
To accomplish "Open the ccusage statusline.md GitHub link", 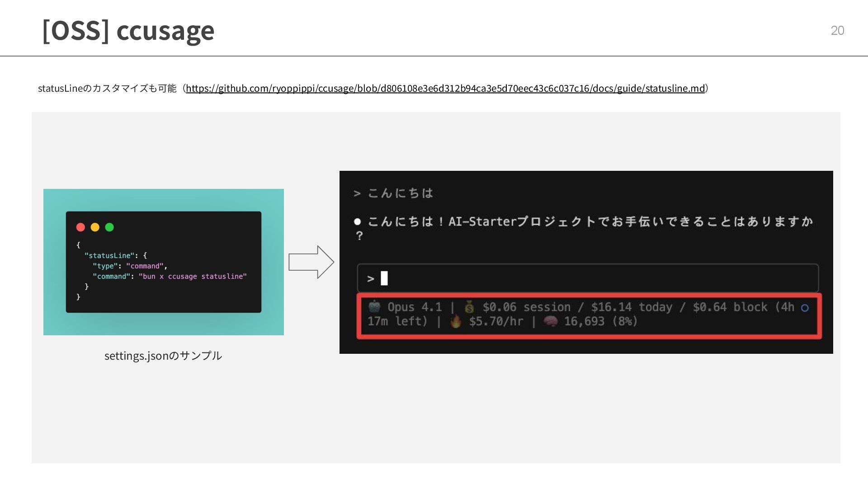I will [x=445, y=88].
